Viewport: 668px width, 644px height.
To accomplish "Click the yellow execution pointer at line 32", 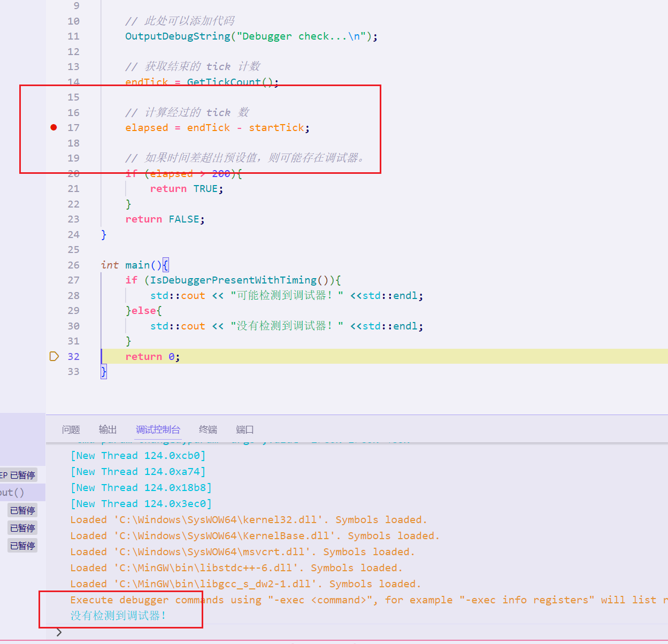I will 53,356.
